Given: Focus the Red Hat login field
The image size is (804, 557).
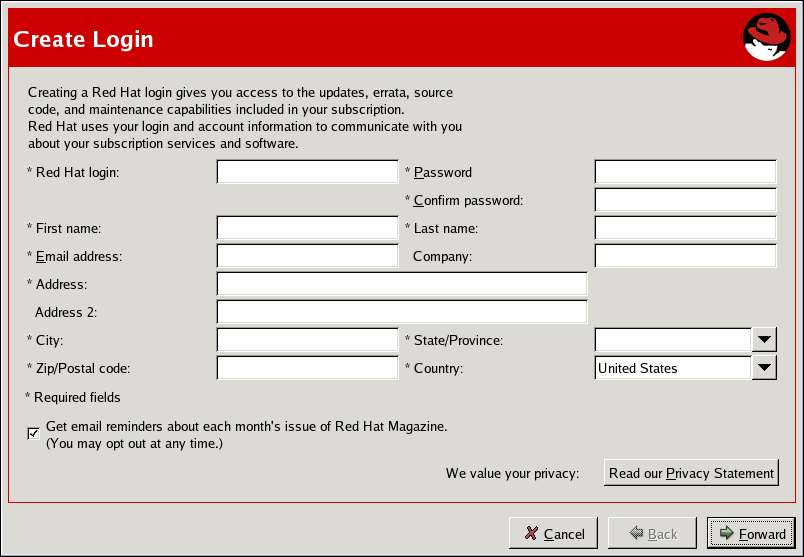Looking at the screenshot, I should 307,172.
